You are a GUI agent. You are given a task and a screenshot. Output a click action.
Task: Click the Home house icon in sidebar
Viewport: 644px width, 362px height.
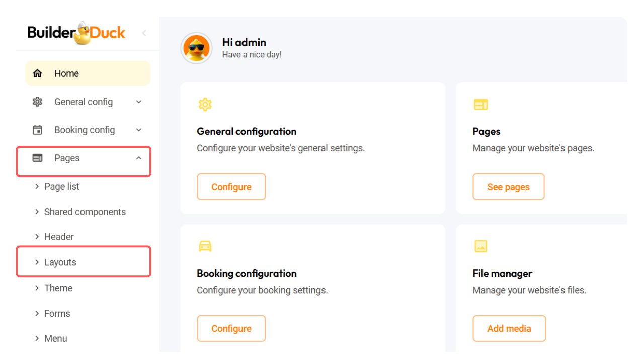[x=37, y=73]
